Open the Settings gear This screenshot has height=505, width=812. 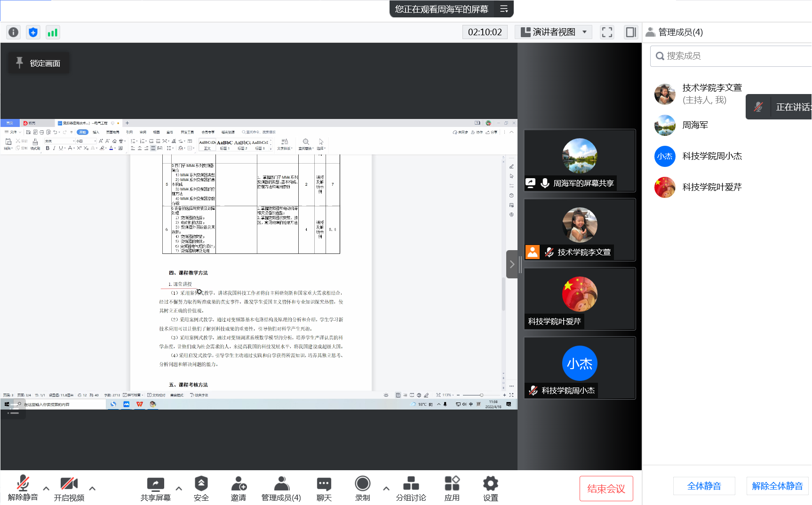[490, 489]
